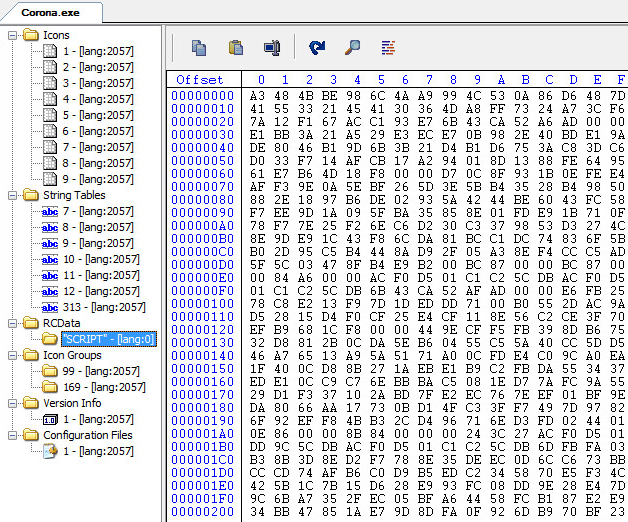628x522 pixels.
Task: Open string table 7 - [lang:2057]
Action: pos(98,211)
